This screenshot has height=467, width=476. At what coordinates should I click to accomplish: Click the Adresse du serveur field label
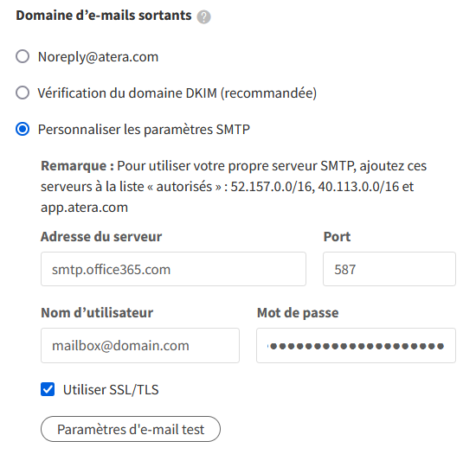pyautogui.click(x=101, y=237)
